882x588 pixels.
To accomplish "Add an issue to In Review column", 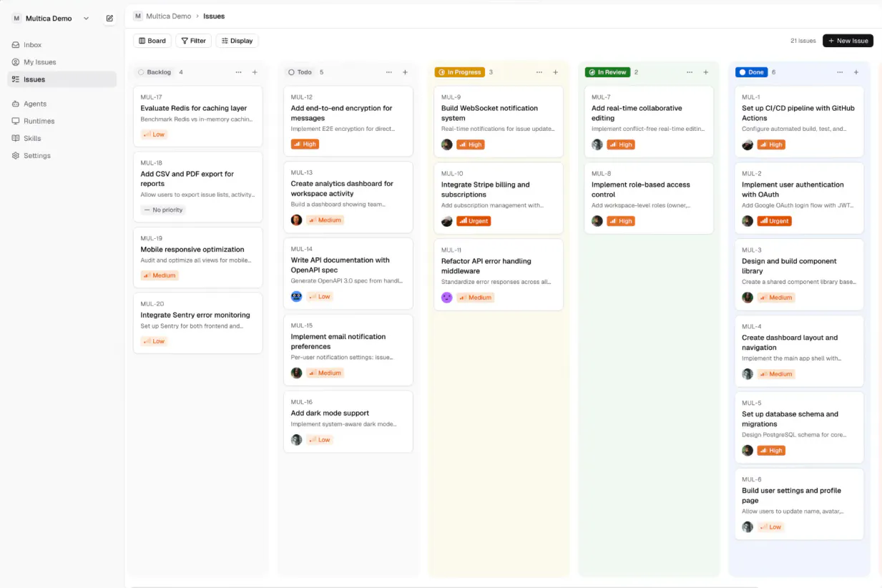I will 705,72.
